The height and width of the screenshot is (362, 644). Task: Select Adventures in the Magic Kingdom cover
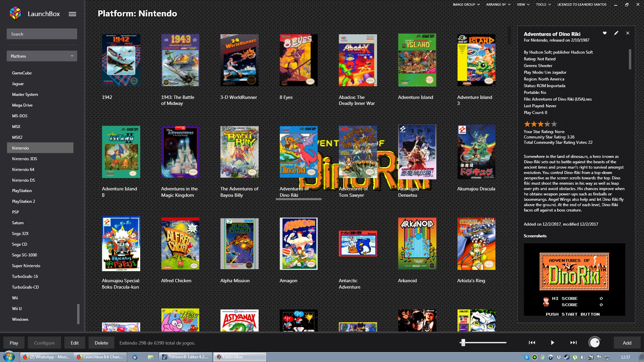click(x=180, y=152)
